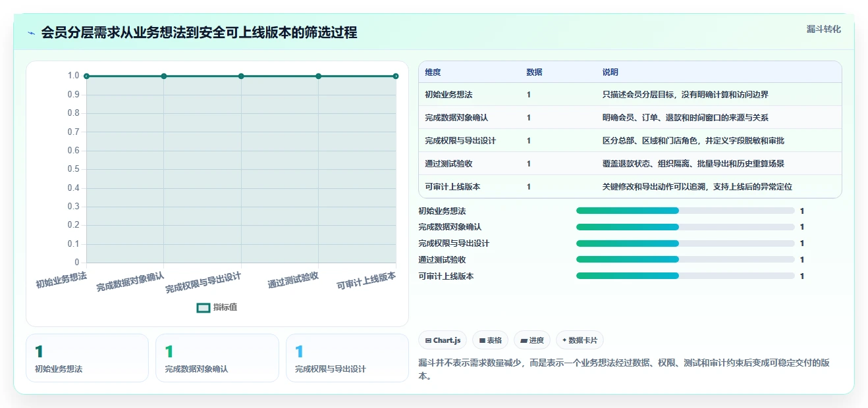Screen dimensions: 868x408
Task: Click the 漏斗转化 tag at top right
Action: point(824,30)
